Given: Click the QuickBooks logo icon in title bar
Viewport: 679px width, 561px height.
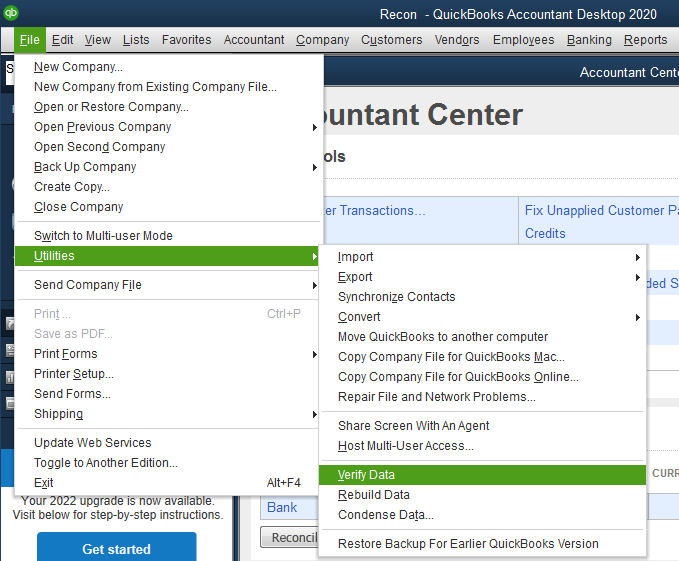Looking at the screenshot, I should 10,13.
